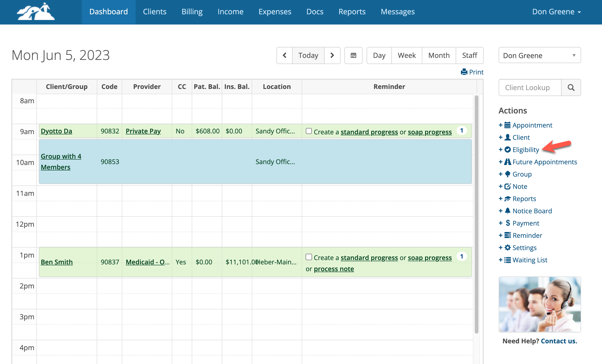Screen dimensions: 602x364
Task: Switch to Week calendar view
Action: click(407, 55)
